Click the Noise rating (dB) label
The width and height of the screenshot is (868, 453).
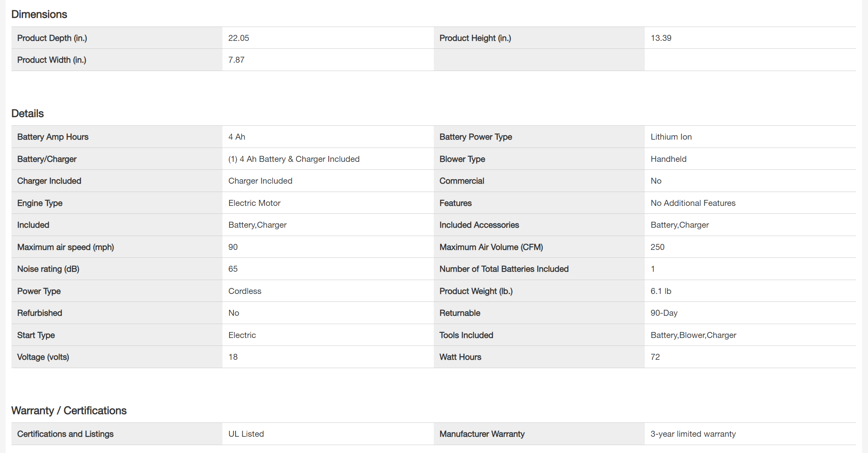click(48, 269)
